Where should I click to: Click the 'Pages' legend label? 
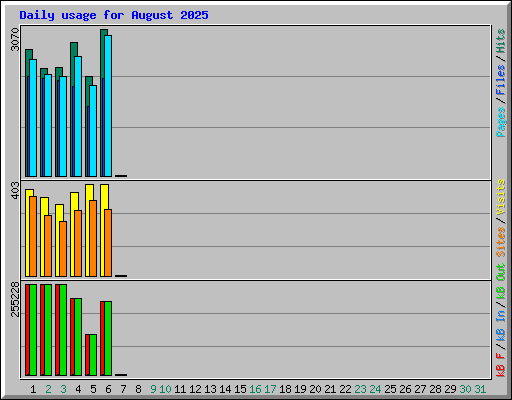(501, 122)
